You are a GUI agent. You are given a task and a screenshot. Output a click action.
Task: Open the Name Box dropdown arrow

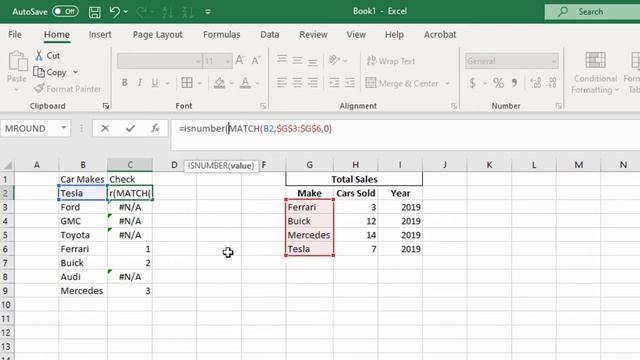63,128
